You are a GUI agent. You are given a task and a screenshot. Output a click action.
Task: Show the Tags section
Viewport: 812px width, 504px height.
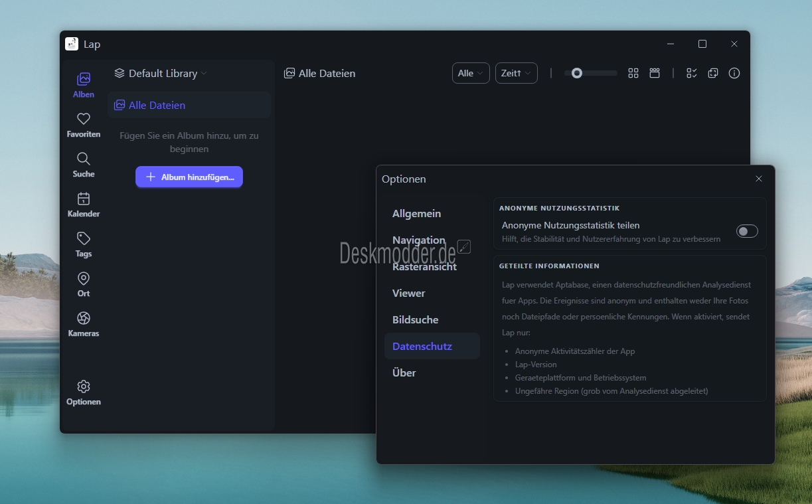coord(84,244)
